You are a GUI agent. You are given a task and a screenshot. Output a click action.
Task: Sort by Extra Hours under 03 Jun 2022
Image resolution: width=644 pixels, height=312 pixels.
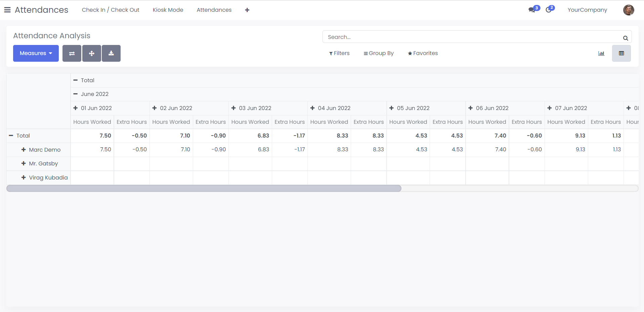point(290,122)
